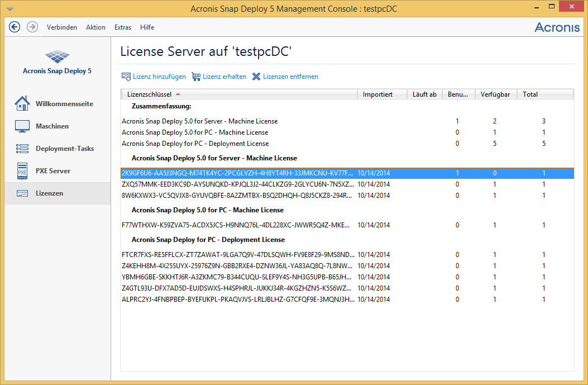Screen dimensions: 588x385
Task: Close the Management Console window
Action: click(x=571, y=6)
